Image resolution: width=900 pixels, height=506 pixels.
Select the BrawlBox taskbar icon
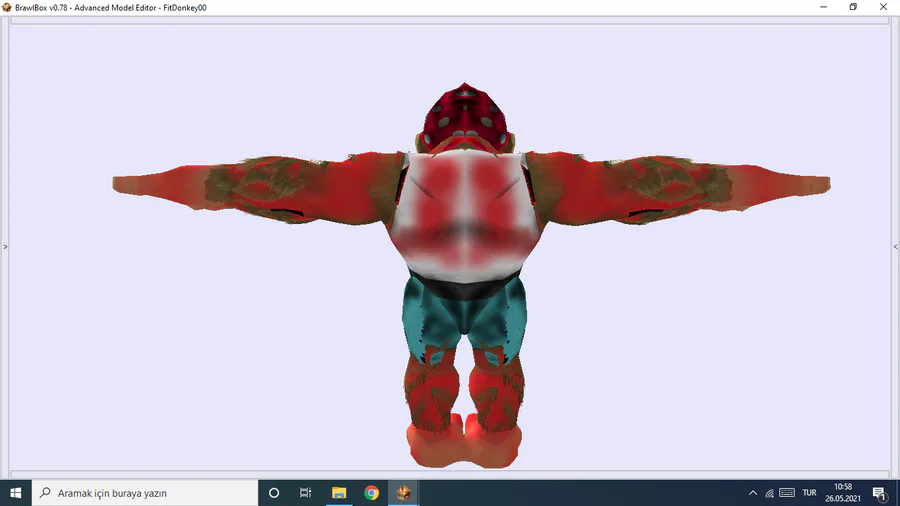click(x=404, y=493)
